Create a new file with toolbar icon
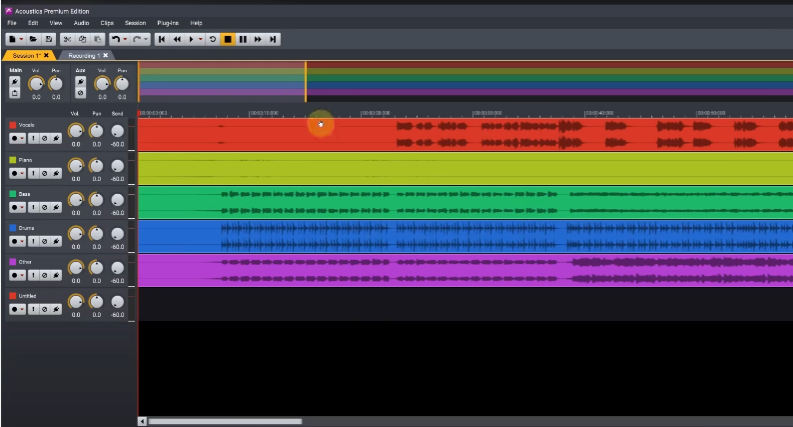This screenshot has width=793, height=427. point(12,39)
